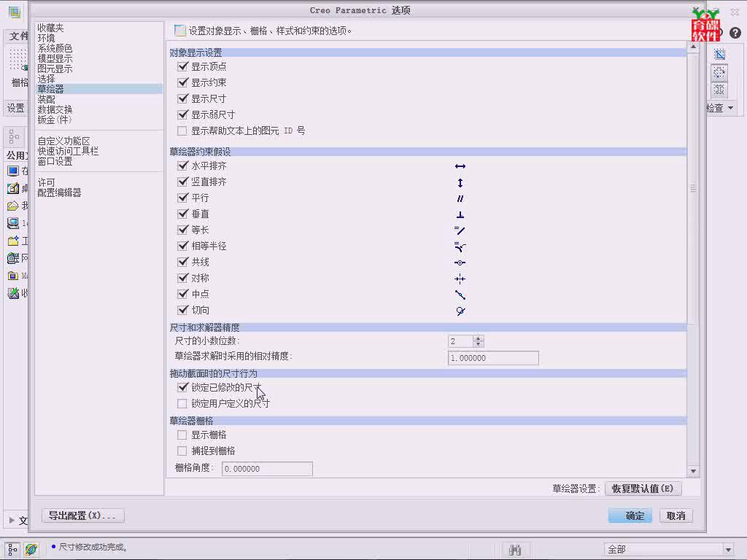Click the decimal places field showing 2
Viewport: 747px width, 560px height.
[x=460, y=341]
